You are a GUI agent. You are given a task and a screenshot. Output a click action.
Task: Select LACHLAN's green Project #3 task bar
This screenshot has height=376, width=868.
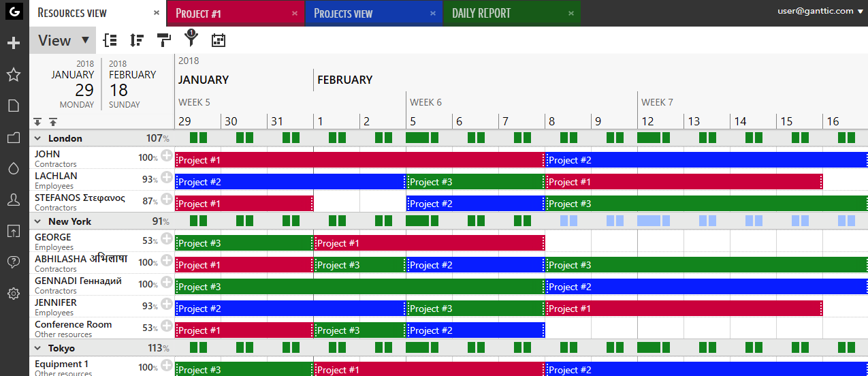point(475,182)
